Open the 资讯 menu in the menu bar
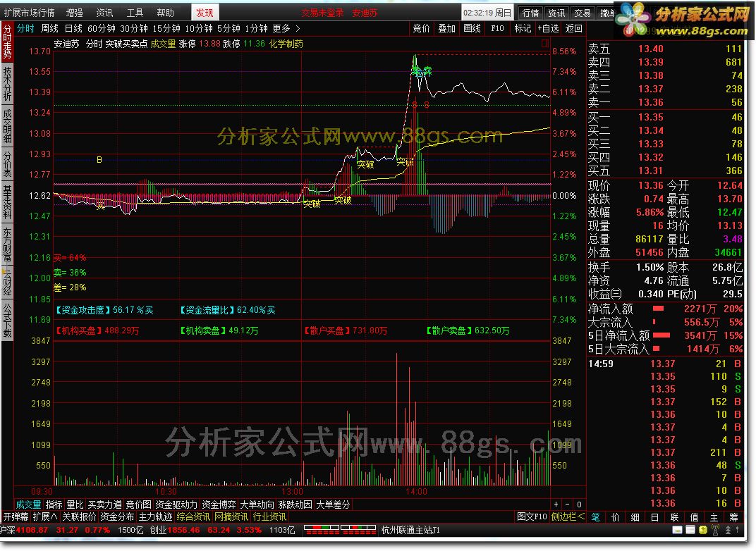Image resolution: width=756 pixels, height=551 pixels. pyautogui.click(x=104, y=13)
